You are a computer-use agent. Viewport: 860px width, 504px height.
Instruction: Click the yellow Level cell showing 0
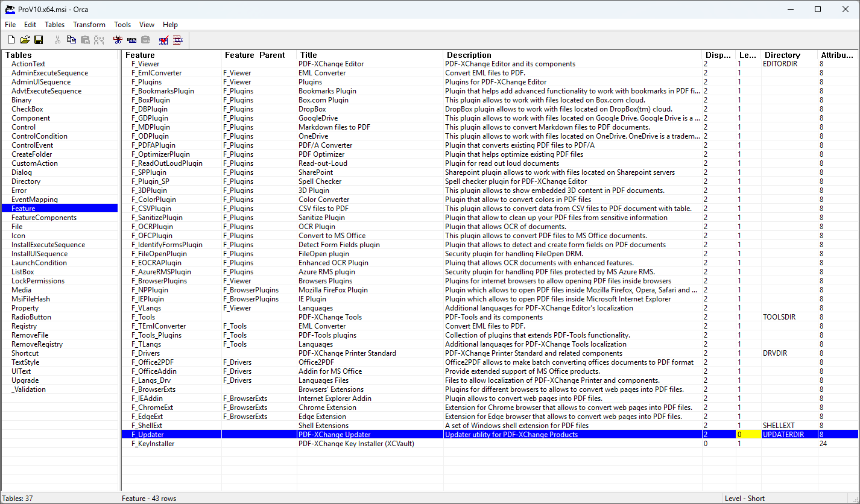coord(748,435)
